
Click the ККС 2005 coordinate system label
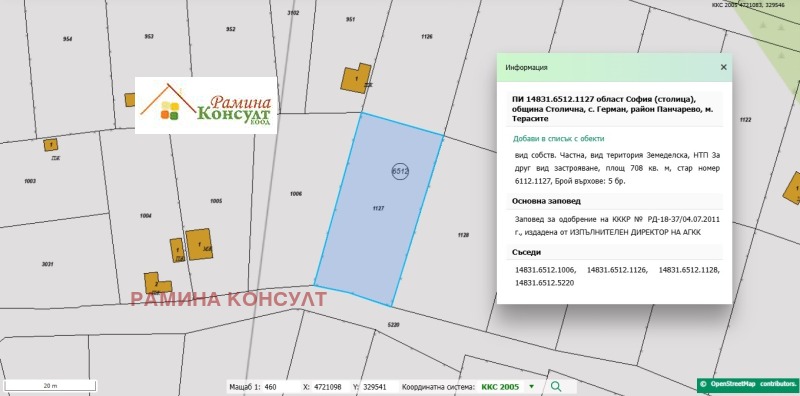(501, 387)
